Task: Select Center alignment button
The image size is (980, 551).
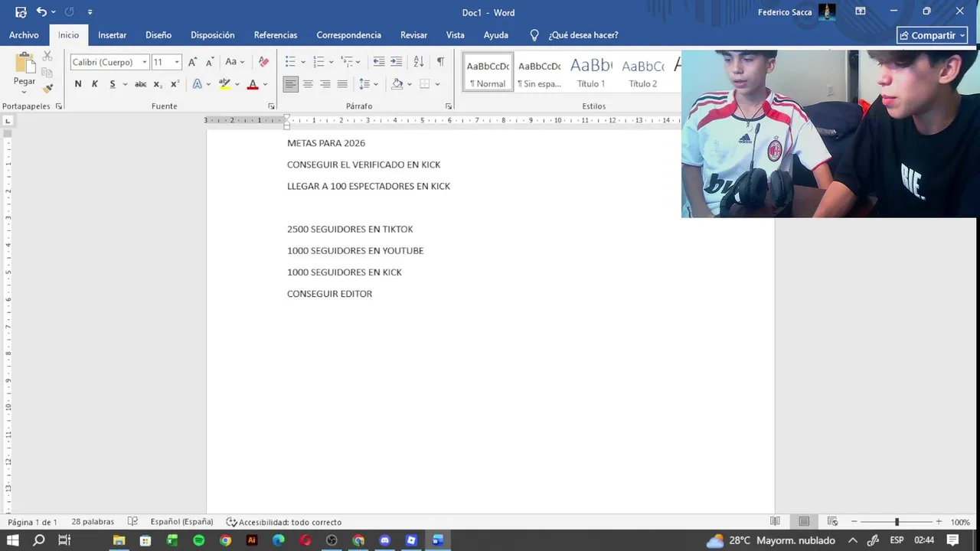Action: click(308, 84)
